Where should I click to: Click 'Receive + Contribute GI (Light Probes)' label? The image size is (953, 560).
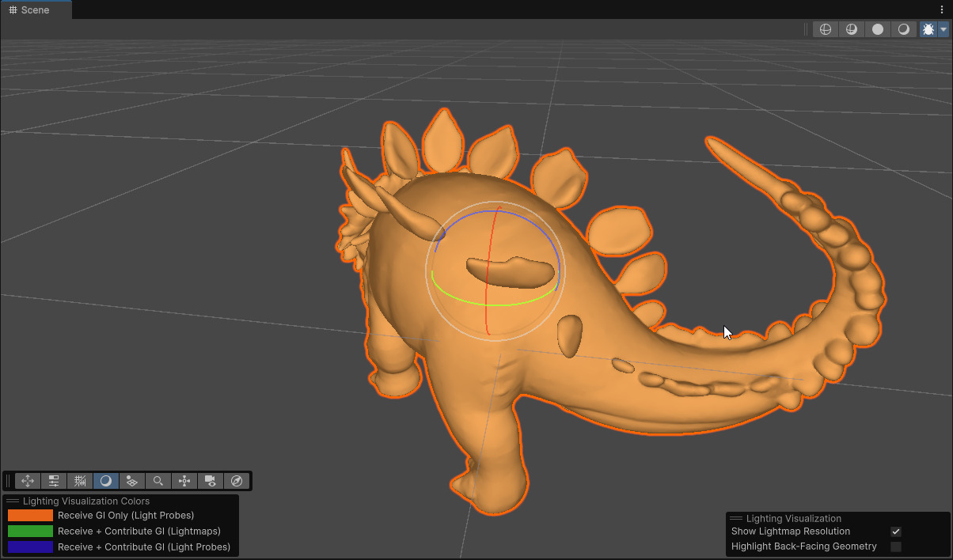[144, 547]
